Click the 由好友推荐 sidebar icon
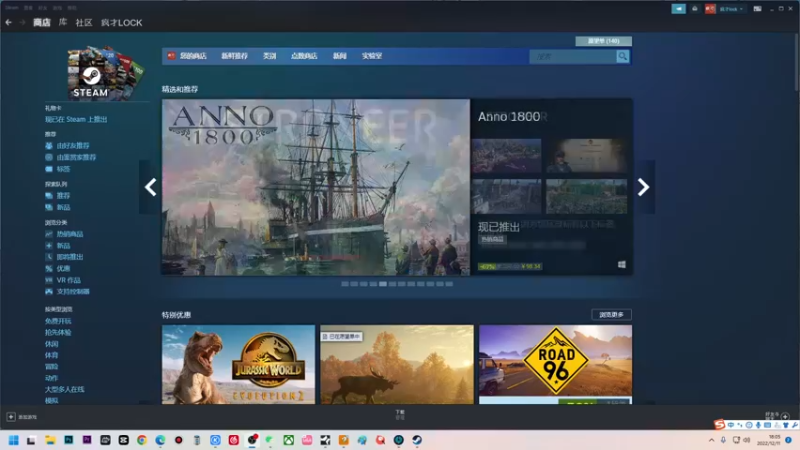Screen dimensions: 800x450 tap(48, 145)
